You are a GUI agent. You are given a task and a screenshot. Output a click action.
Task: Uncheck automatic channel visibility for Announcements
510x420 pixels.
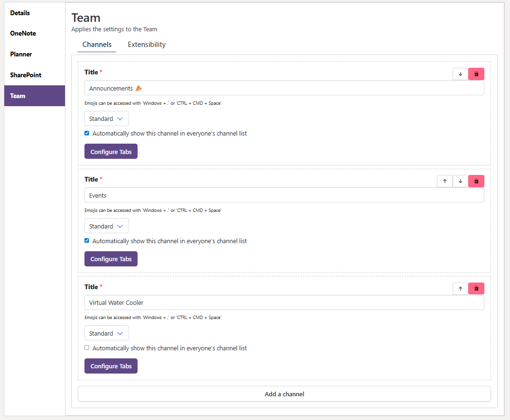point(87,133)
